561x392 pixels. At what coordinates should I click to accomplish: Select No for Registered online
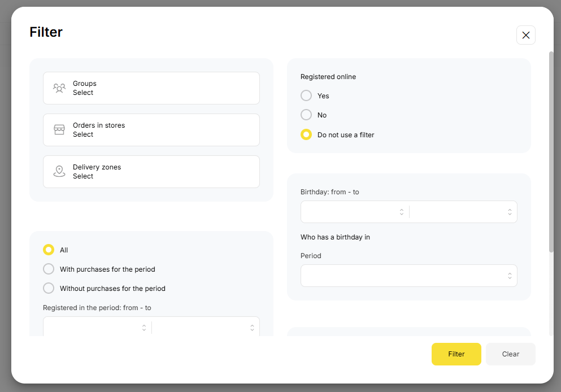306,115
